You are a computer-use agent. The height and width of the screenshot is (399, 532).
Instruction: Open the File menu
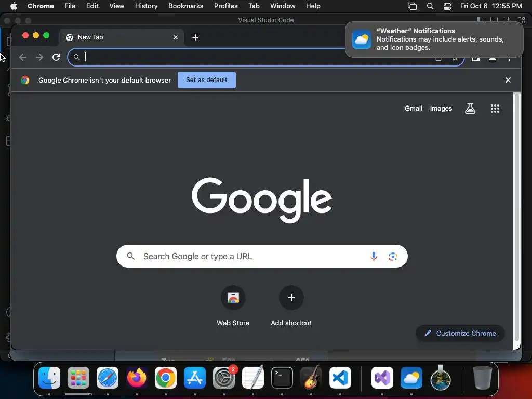70,6
